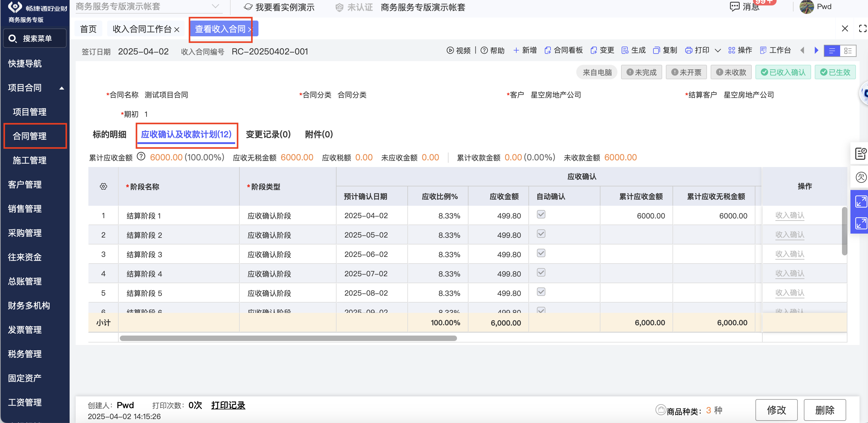Open the account set selector dropdown

pos(215,6)
